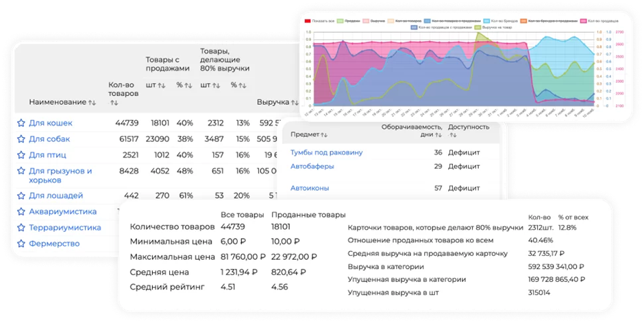Sort by the 'Оборачиваемость, дни' column arrows

tap(438, 135)
